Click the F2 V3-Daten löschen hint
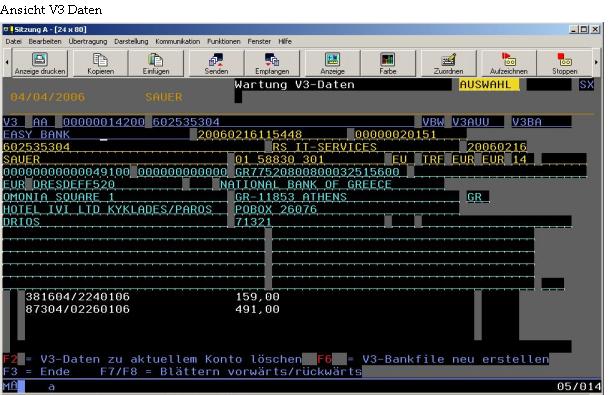This screenshot has height=395, width=613. click(152, 359)
